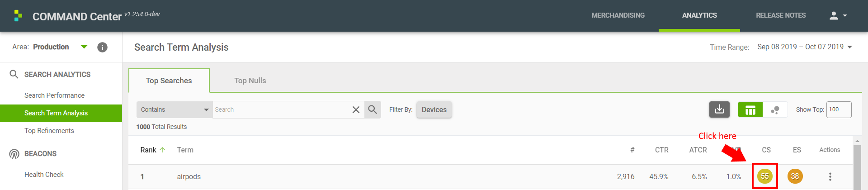Switch to the Top Nulls tab
Viewport: 868px width, 190px height.
tap(250, 81)
